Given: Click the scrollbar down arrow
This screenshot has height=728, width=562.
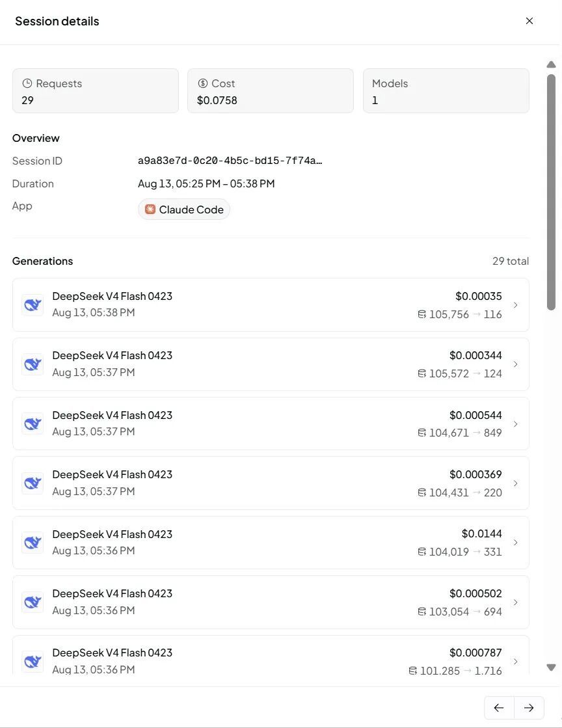Looking at the screenshot, I should (x=552, y=667).
